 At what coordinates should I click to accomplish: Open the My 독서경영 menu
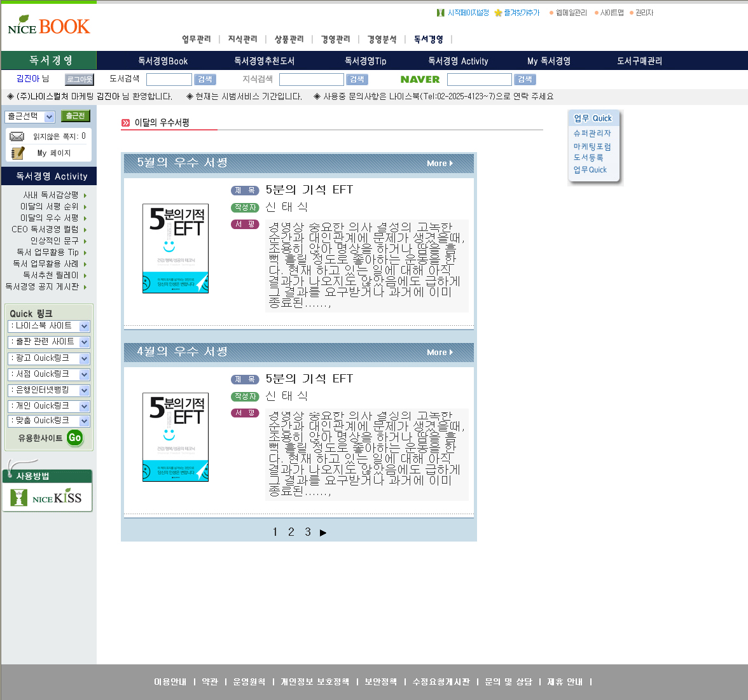tap(548, 61)
